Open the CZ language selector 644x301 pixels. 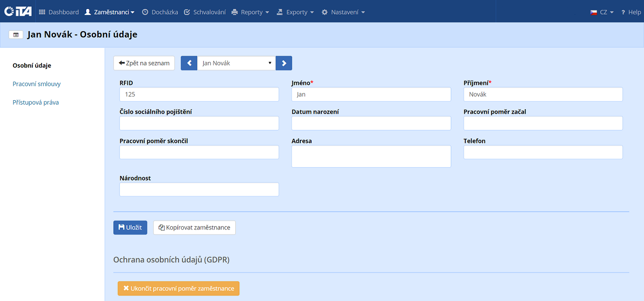[x=602, y=12]
